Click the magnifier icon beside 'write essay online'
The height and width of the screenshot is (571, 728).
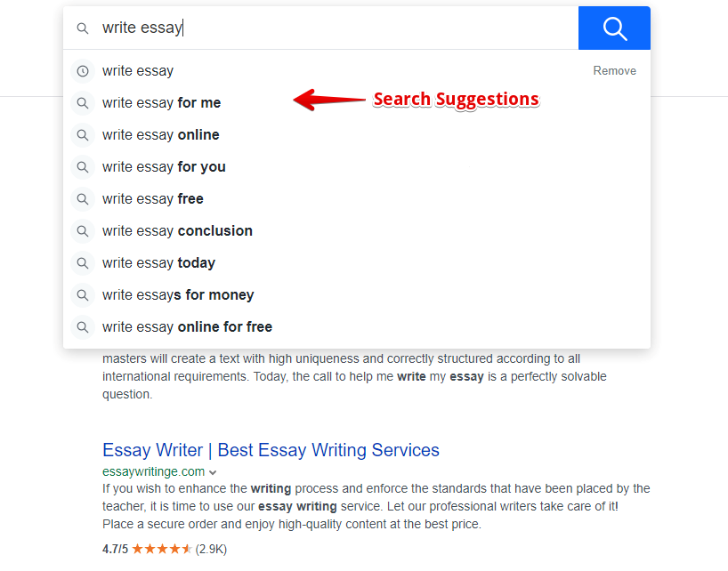(x=83, y=135)
